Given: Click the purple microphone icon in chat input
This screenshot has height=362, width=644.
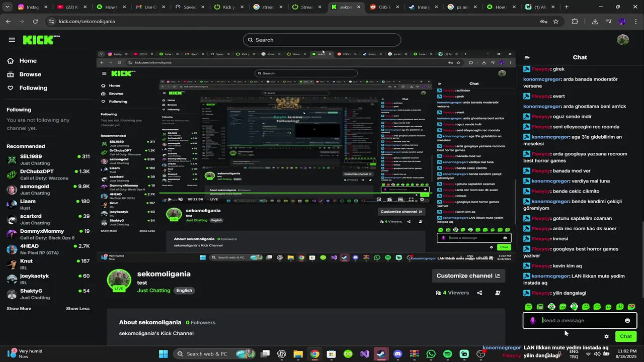Looking at the screenshot, I should click(533, 320).
